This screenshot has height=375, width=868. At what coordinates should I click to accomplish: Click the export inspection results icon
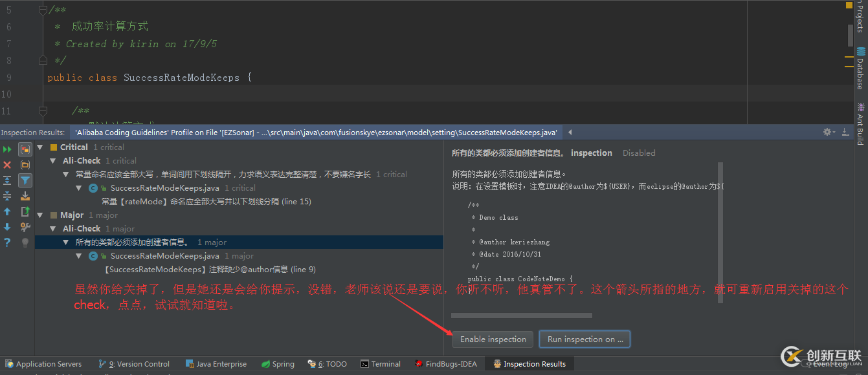click(x=25, y=211)
